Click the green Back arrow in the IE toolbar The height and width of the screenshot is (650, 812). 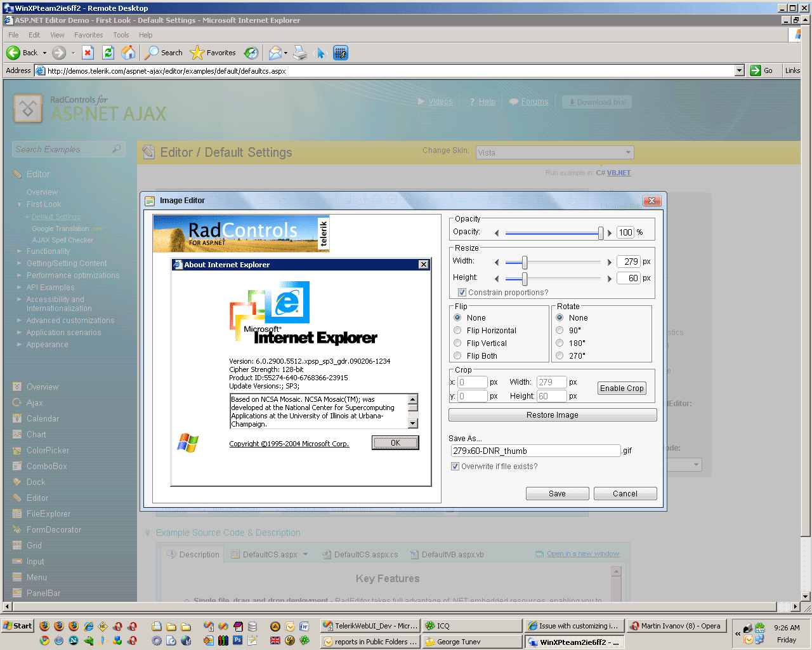pyautogui.click(x=13, y=53)
